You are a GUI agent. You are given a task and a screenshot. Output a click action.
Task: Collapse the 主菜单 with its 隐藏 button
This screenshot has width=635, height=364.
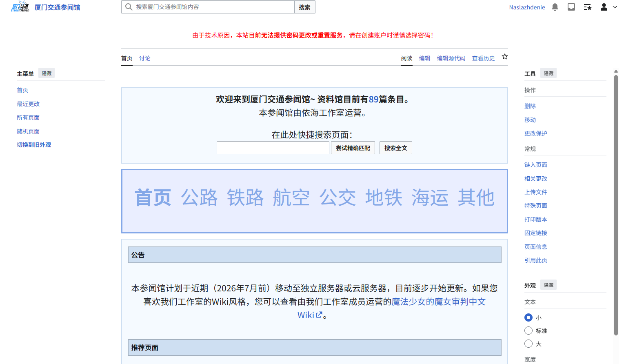tap(46, 73)
